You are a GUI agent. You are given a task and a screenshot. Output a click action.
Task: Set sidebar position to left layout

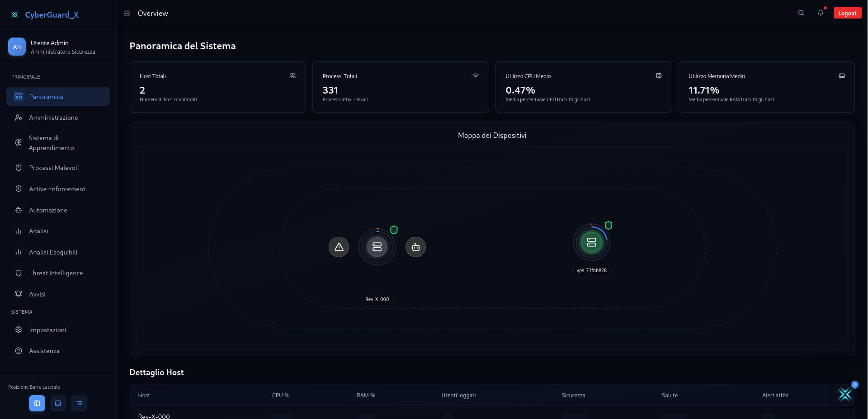click(x=37, y=403)
